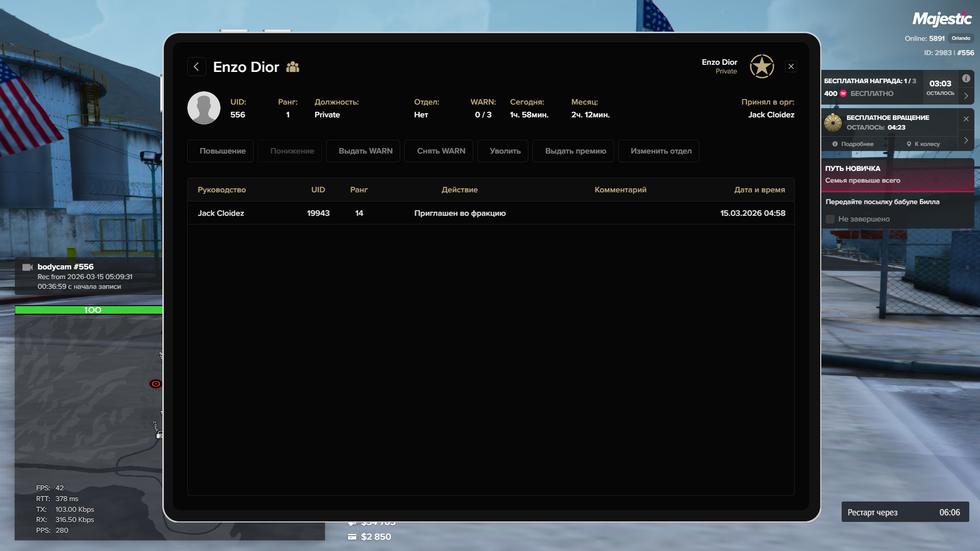The image size is (980, 551).
Task: Click the bodycam camera icon
Action: tap(28, 267)
